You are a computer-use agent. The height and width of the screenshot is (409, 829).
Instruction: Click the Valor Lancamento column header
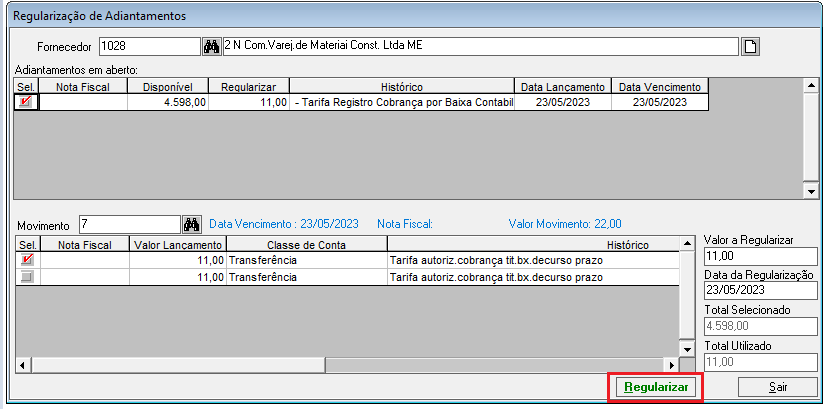click(x=178, y=245)
